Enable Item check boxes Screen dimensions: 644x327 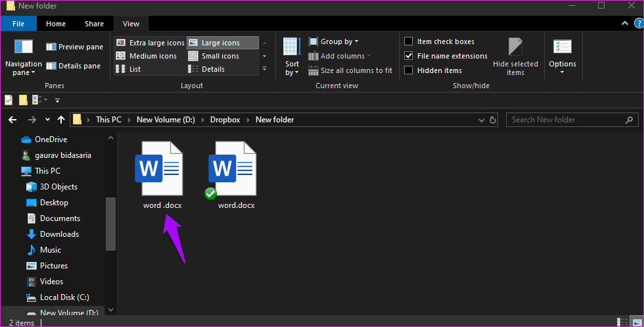[439, 41]
